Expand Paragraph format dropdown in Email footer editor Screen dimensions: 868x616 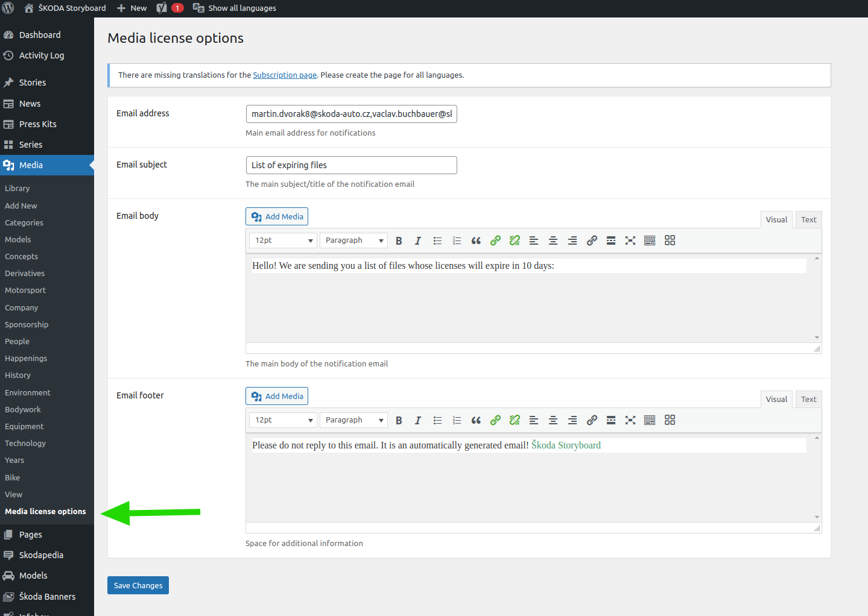tap(353, 420)
